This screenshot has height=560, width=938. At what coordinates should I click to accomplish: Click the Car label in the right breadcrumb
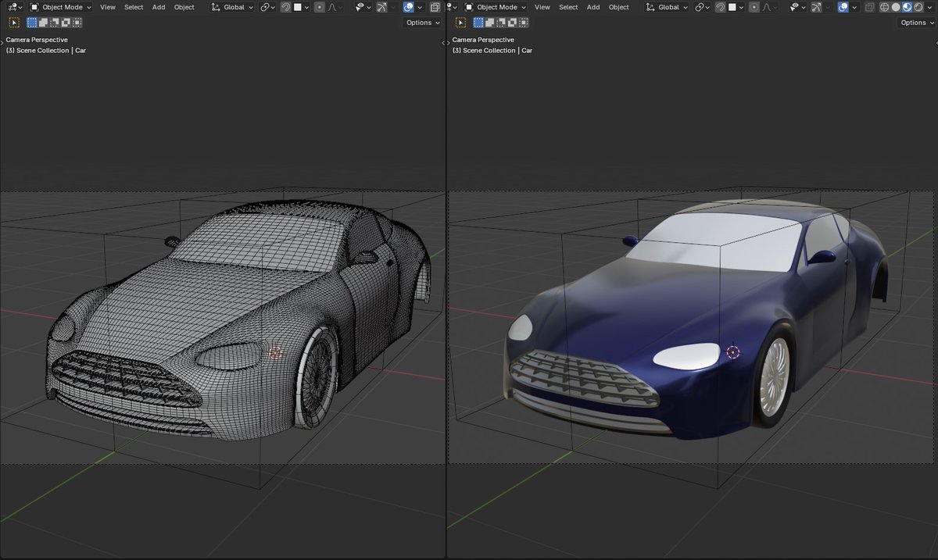coord(528,50)
